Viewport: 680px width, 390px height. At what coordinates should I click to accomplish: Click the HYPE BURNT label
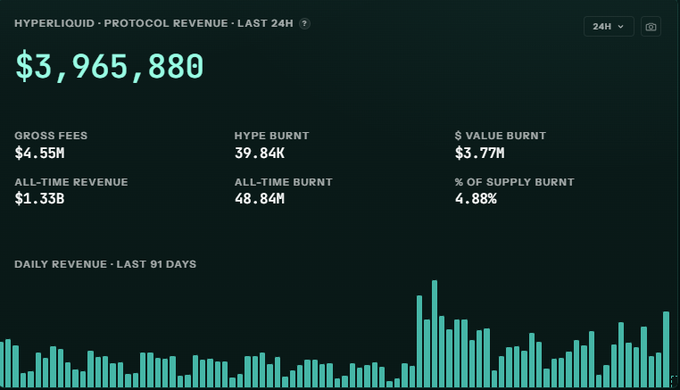[x=272, y=136]
